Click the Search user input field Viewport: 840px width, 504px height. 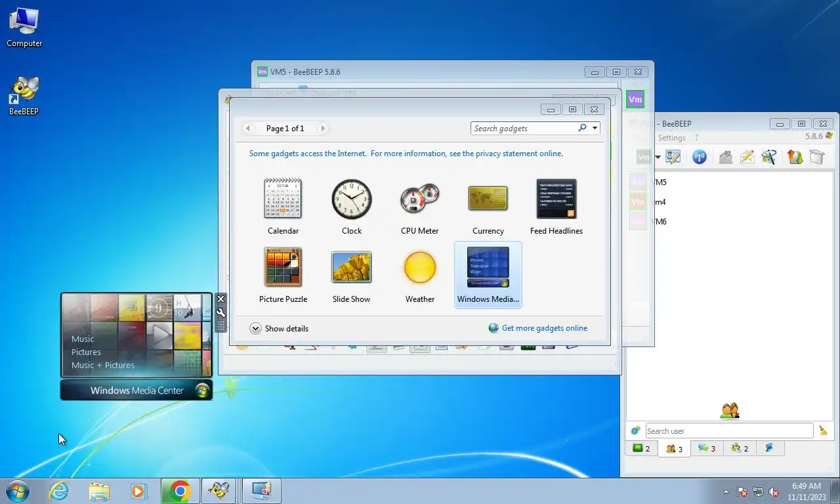729,430
